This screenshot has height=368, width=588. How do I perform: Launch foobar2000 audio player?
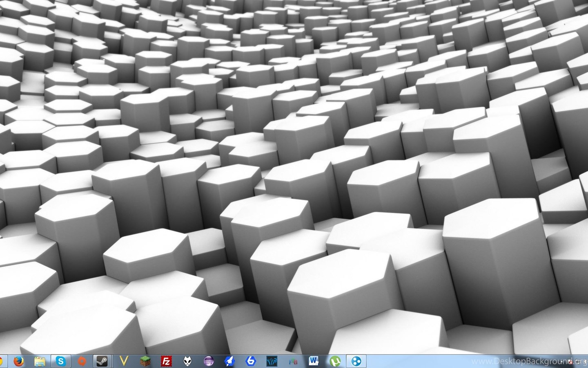pyautogui.click(x=187, y=361)
